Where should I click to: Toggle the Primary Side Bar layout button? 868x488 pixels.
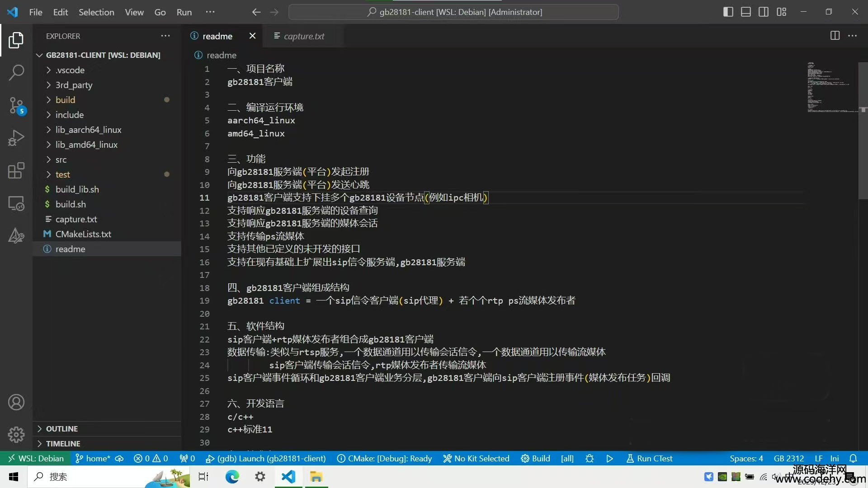pyautogui.click(x=728, y=12)
